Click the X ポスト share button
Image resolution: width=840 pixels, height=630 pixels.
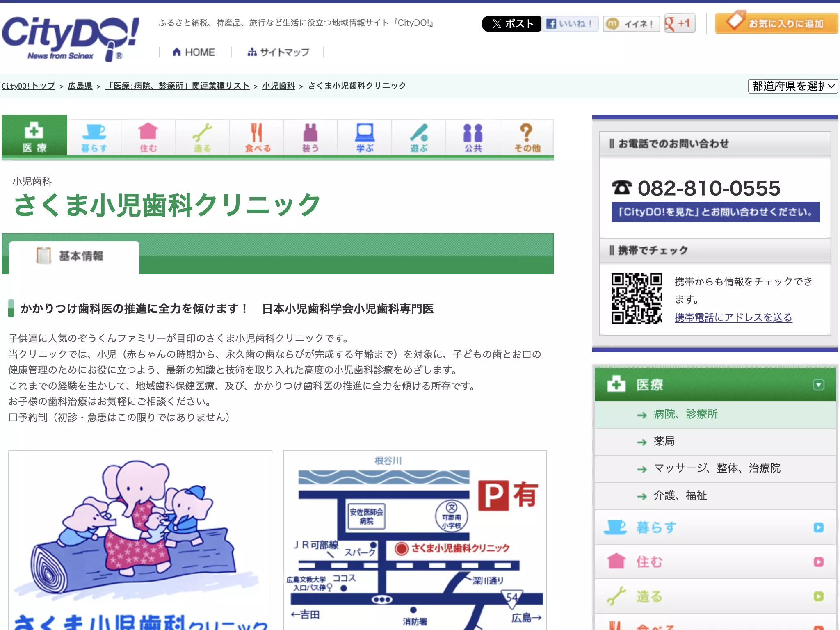tap(511, 24)
